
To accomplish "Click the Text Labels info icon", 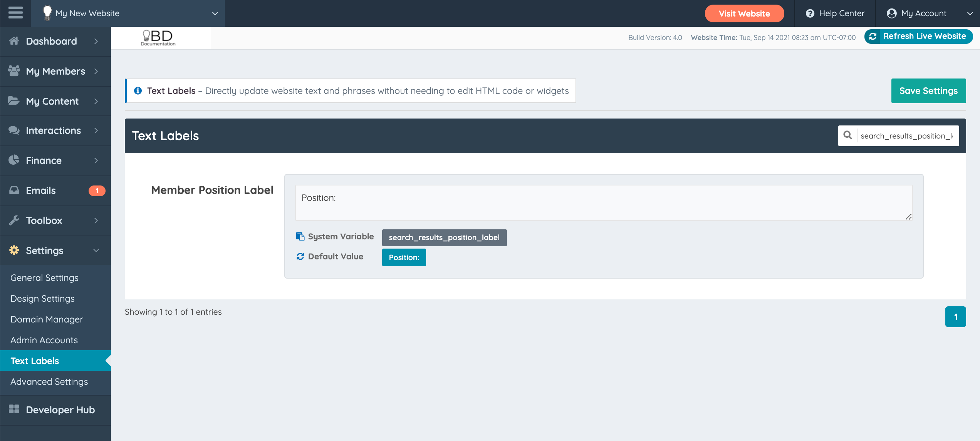I will [x=138, y=91].
